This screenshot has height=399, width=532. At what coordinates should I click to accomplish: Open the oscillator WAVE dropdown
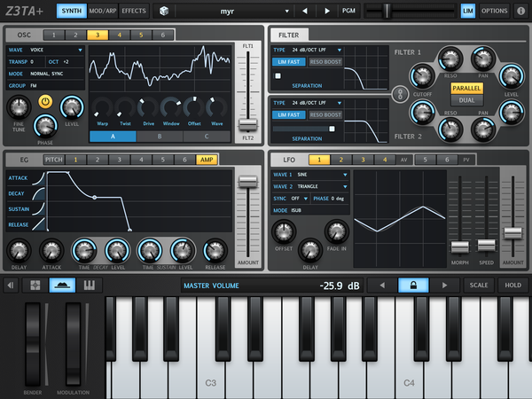45,50
